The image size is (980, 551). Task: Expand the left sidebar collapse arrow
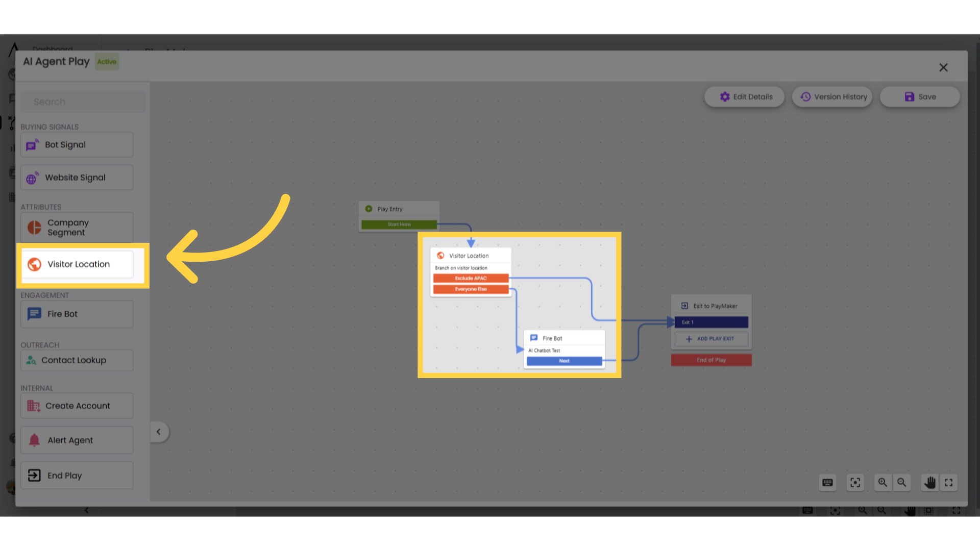pyautogui.click(x=158, y=431)
